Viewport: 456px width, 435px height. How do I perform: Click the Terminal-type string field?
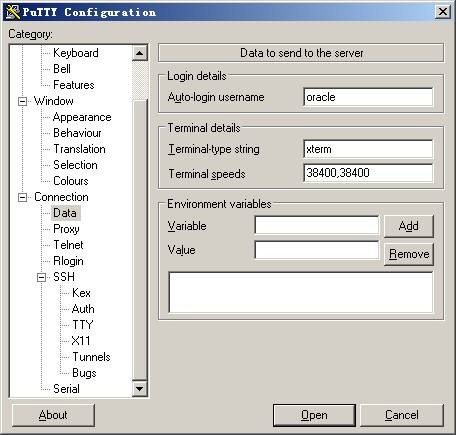(368, 149)
